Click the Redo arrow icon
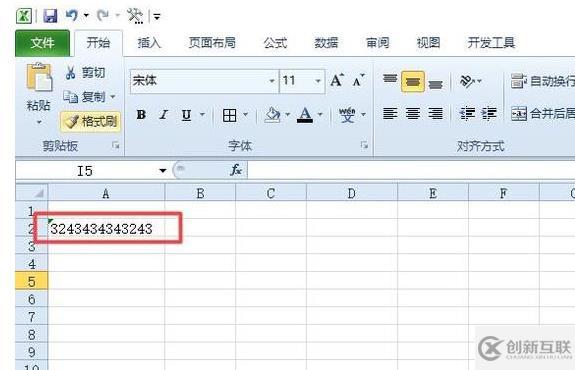 coord(103,15)
